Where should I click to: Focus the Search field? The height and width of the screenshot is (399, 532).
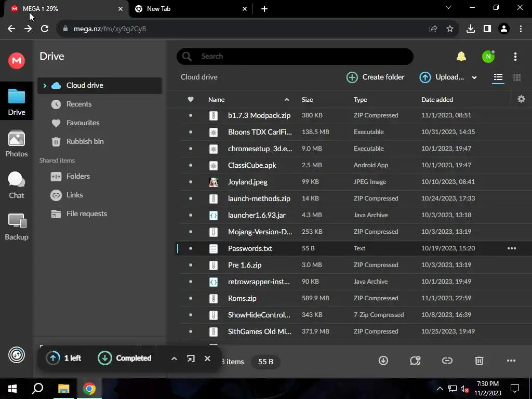[295, 56]
